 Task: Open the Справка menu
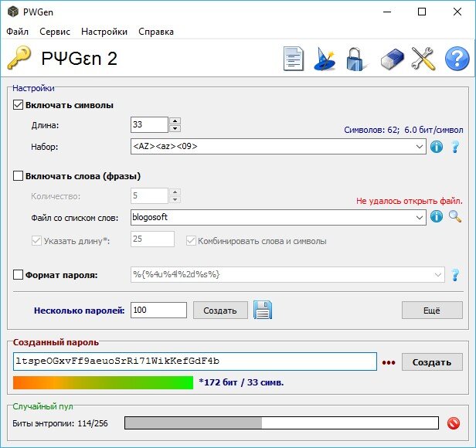(156, 32)
